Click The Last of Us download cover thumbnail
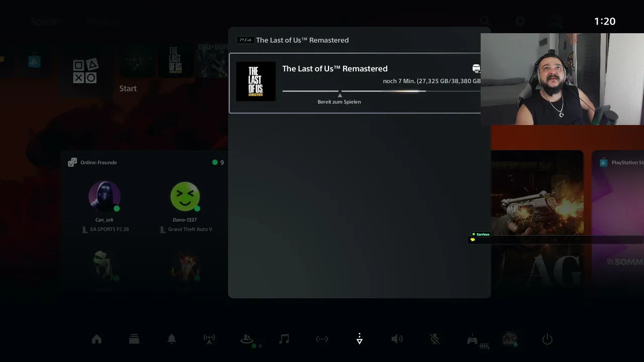Viewport: 644px width, 362px height. [x=256, y=81]
